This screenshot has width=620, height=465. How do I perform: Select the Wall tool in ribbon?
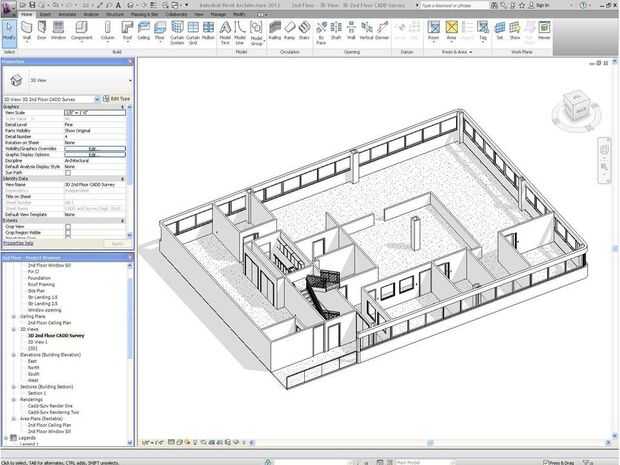[26, 31]
